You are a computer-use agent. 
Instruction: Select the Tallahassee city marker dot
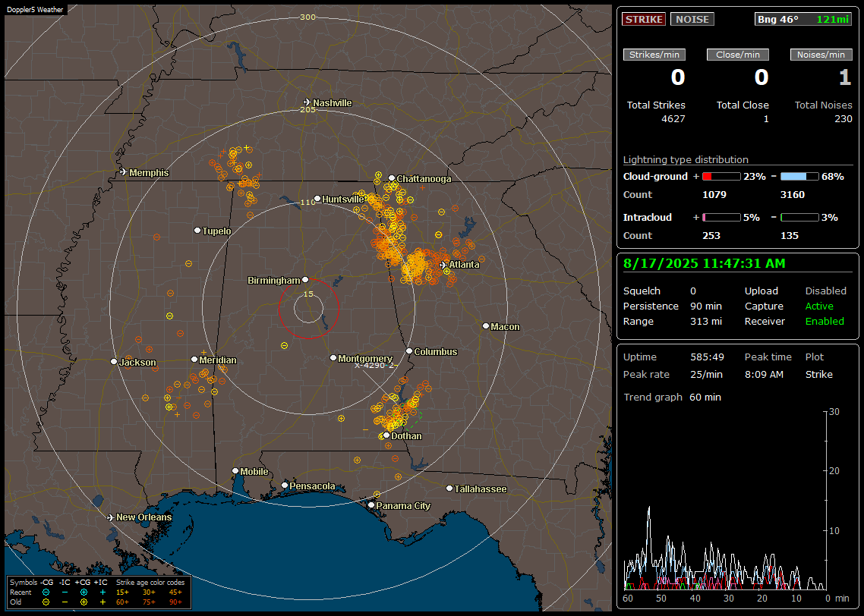click(449, 489)
